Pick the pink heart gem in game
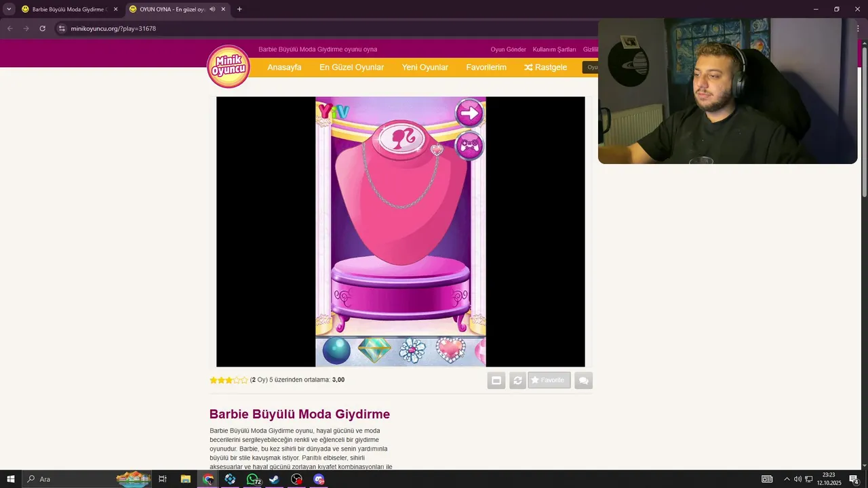Image resolution: width=868 pixels, height=488 pixels. coord(450,350)
